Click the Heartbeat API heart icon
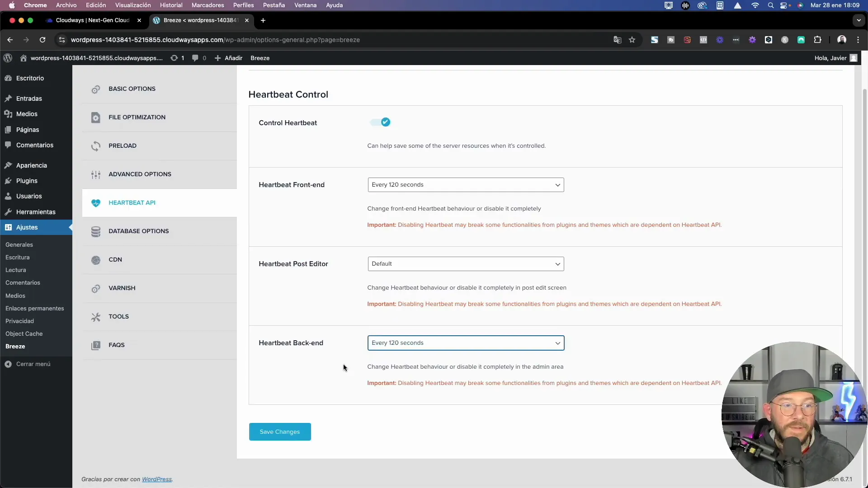This screenshot has height=488, width=868. pyautogui.click(x=96, y=203)
